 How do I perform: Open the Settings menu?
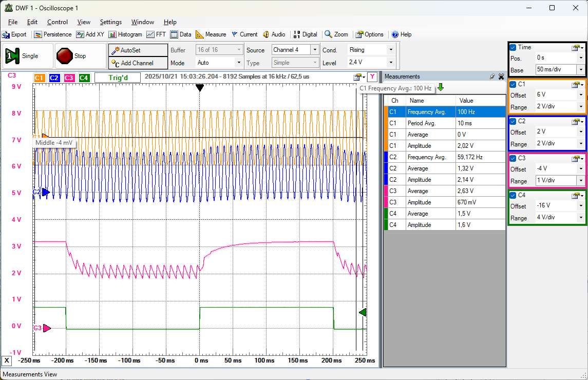click(x=110, y=22)
